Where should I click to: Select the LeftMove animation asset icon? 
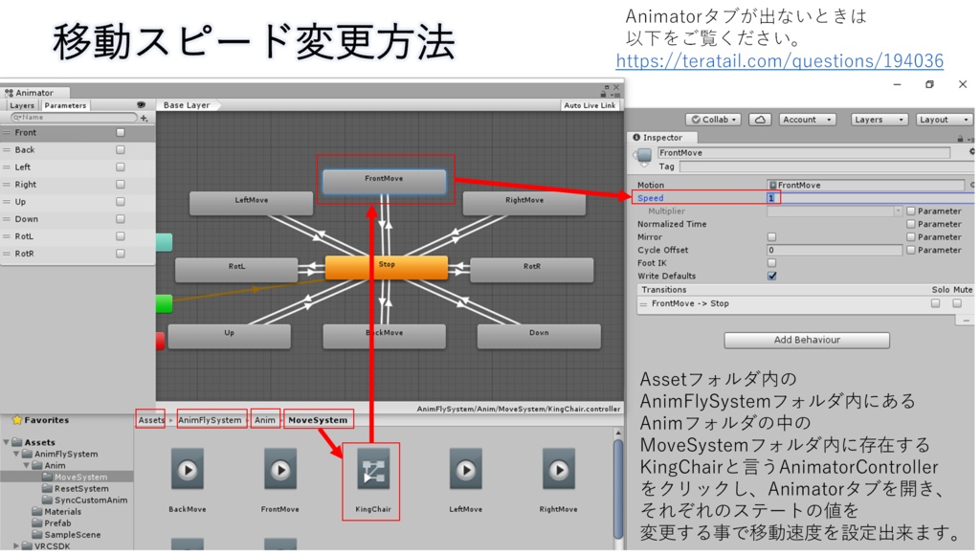click(465, 470)
